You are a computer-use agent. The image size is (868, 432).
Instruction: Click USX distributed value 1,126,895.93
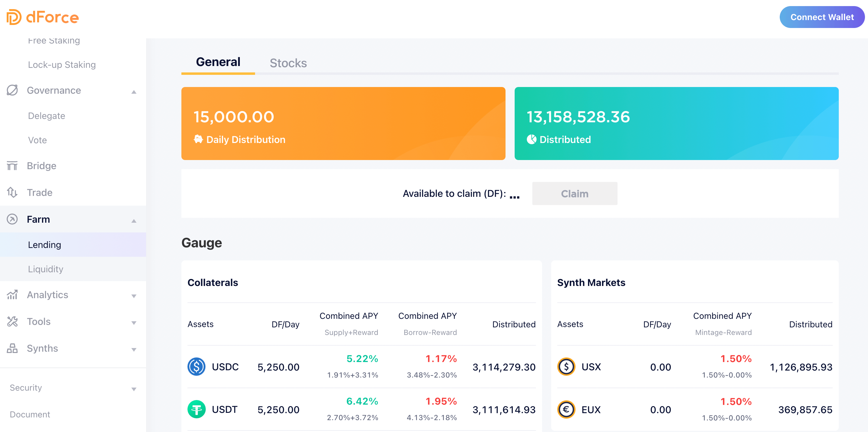coord(801,367)
